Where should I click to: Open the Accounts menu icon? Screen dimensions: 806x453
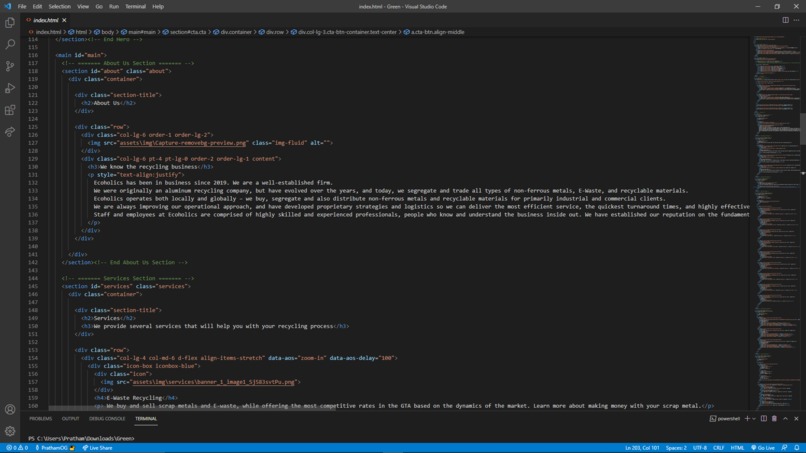10,409
